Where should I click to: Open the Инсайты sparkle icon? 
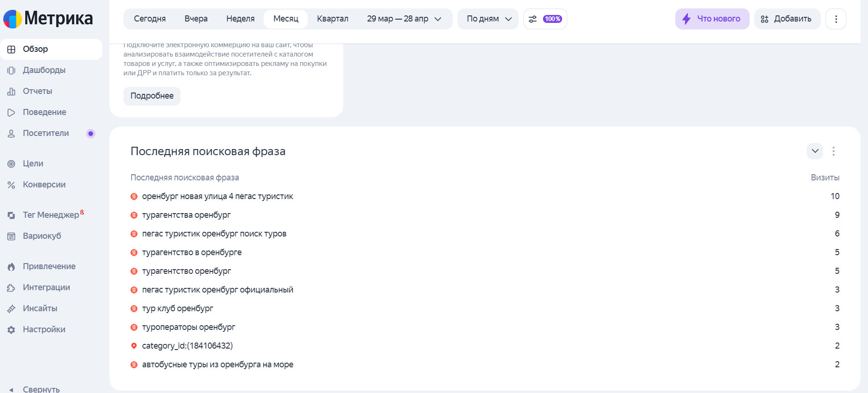(11, 309)
